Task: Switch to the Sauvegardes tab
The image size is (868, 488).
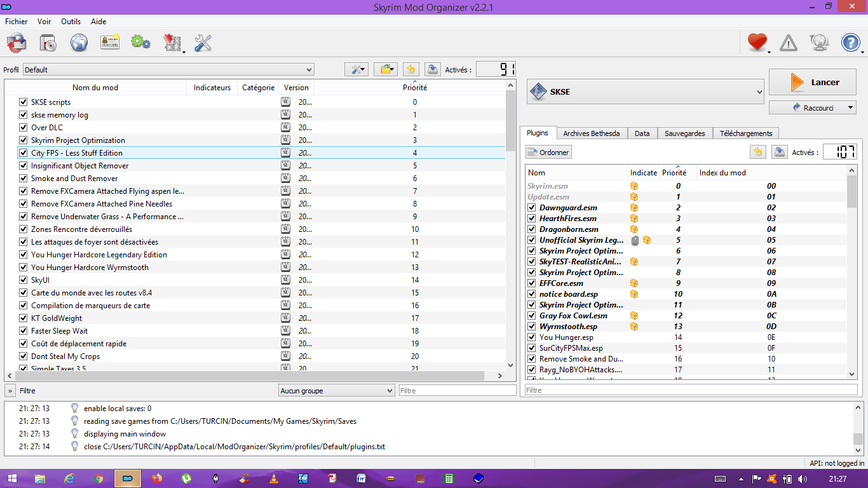Action: pyautogui.click(x=685, y=133)
